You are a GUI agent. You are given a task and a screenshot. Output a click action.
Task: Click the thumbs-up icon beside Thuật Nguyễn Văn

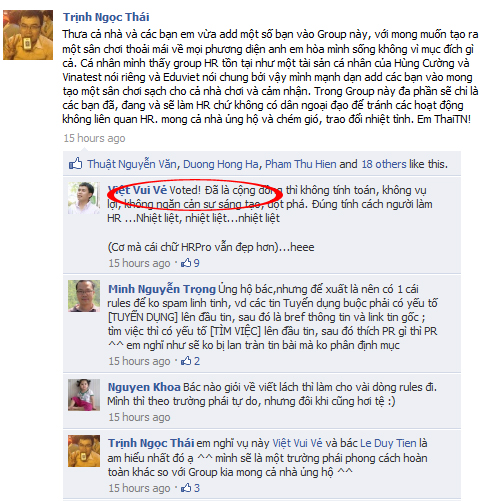pos(75,164)
